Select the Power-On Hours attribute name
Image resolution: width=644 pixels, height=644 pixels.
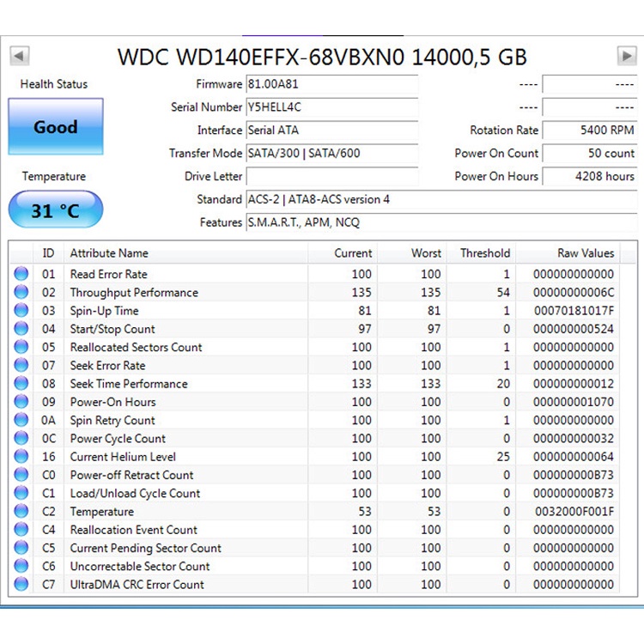[113, 402]
